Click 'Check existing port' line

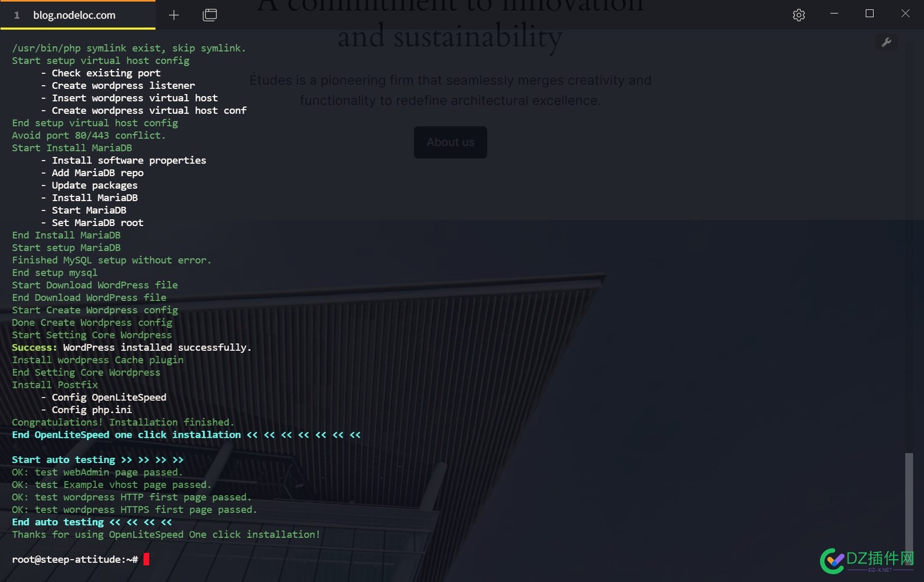click(100, 73)
